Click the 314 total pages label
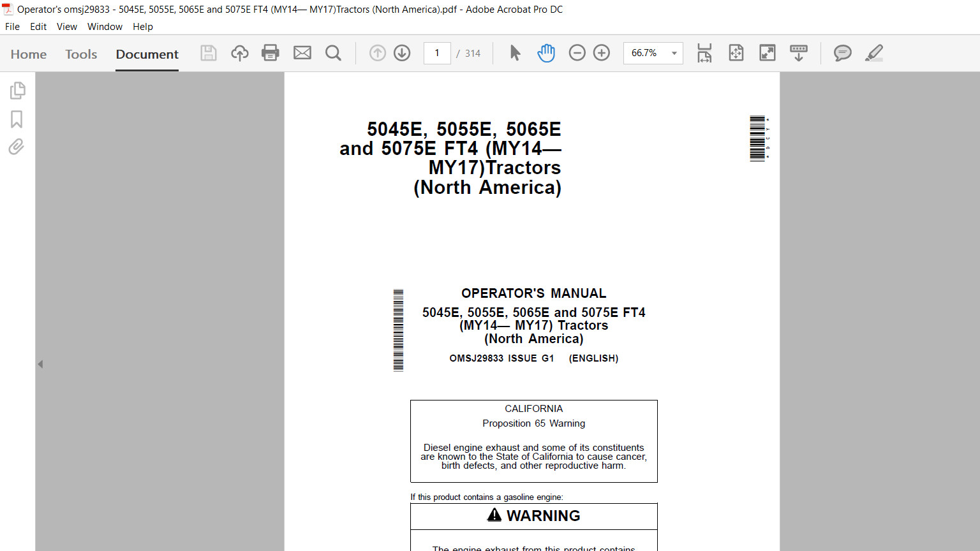 pos(473,54)
